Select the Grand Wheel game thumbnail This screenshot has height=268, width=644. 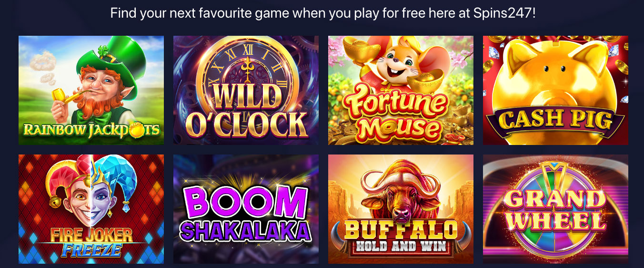(x=555, y=209)
